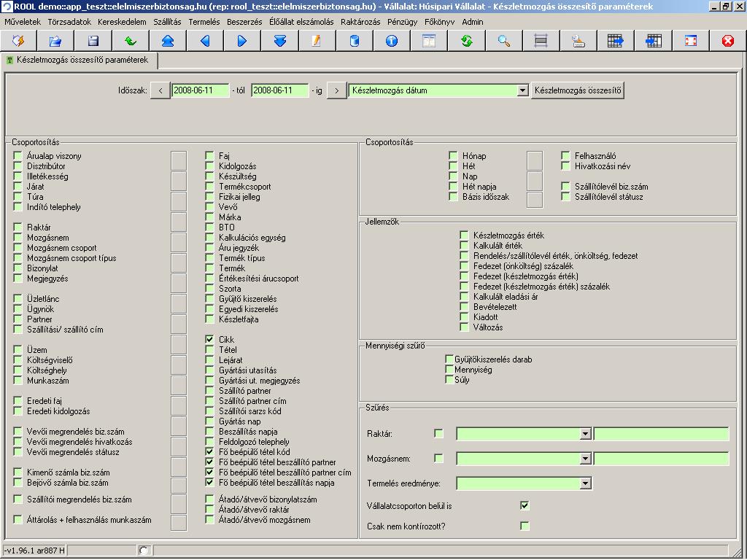Click the green refresh arrows icon
Screen dimensions: 747x560
(466, 41)
